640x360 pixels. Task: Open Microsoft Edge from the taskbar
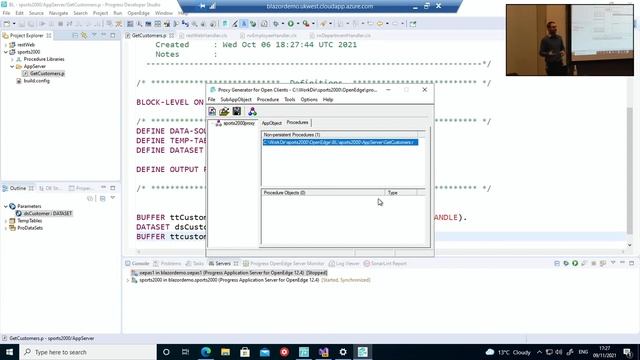[206, 352]
